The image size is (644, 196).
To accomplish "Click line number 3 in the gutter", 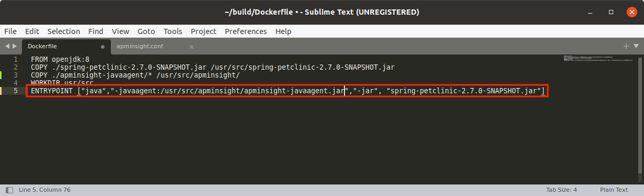I will pos(16,75).
